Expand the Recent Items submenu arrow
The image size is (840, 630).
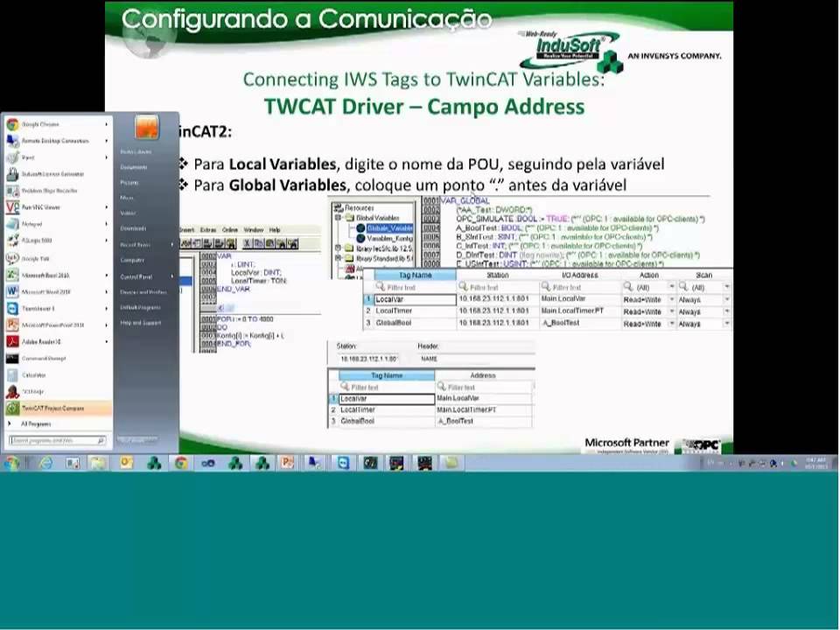coord(172,245)
